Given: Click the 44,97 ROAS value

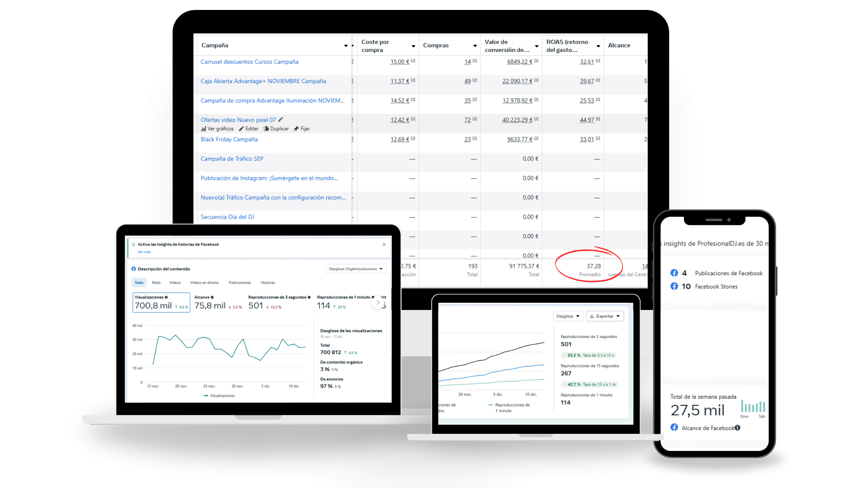Looking at the screenshot, I should click(x=587, y=120).
